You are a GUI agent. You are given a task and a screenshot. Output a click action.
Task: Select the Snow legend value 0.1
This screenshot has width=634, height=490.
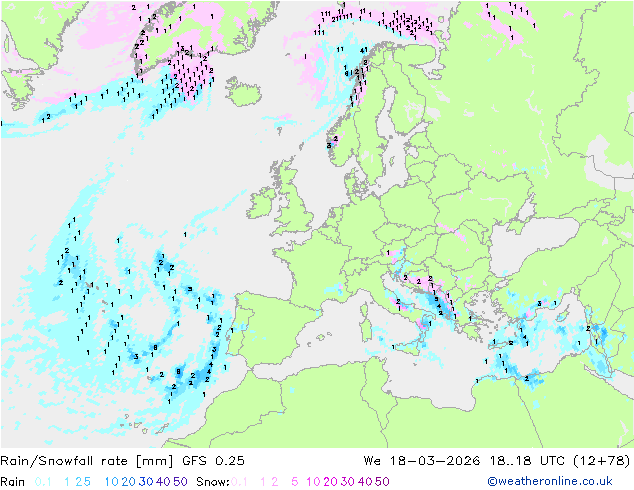(239, 482)
